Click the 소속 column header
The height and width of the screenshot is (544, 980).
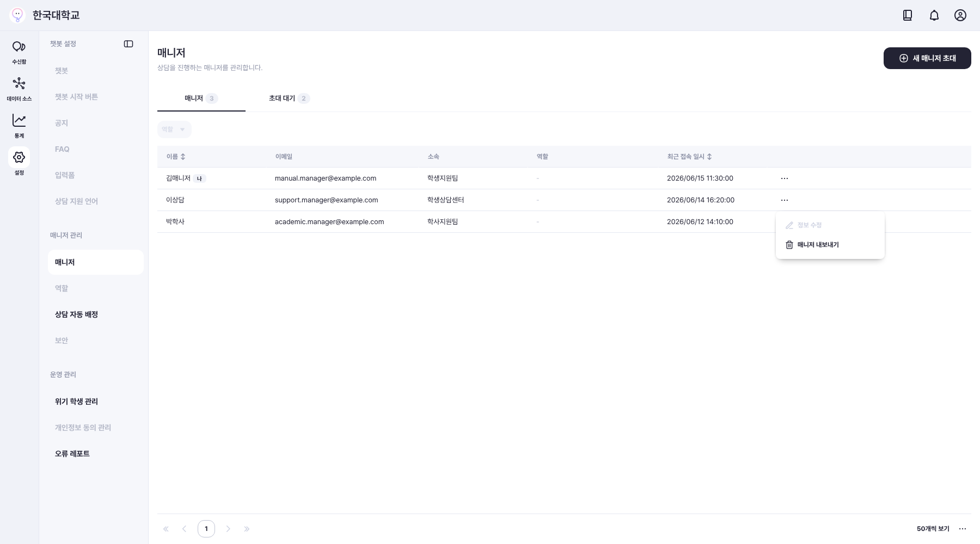tap(433, 157)
